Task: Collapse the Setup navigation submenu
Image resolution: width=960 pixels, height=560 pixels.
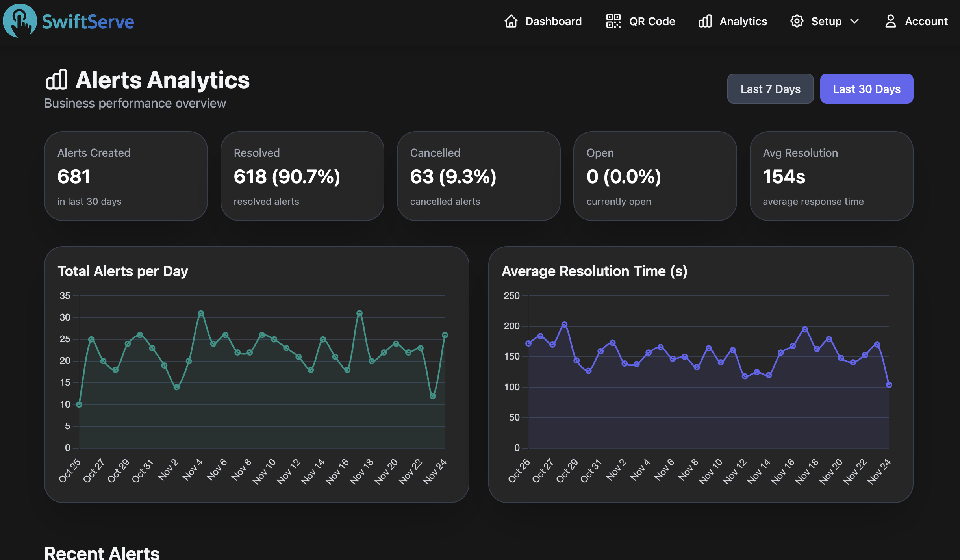Action: click(854, 22)
